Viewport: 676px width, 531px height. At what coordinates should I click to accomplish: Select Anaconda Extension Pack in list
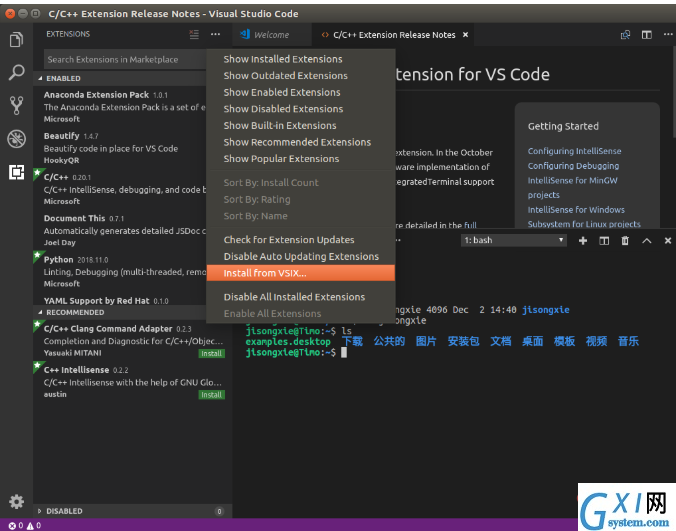pos(121,106)
